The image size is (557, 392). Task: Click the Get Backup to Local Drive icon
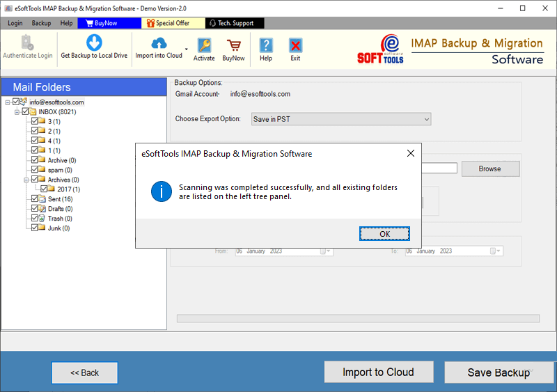(x=94, y=42)
